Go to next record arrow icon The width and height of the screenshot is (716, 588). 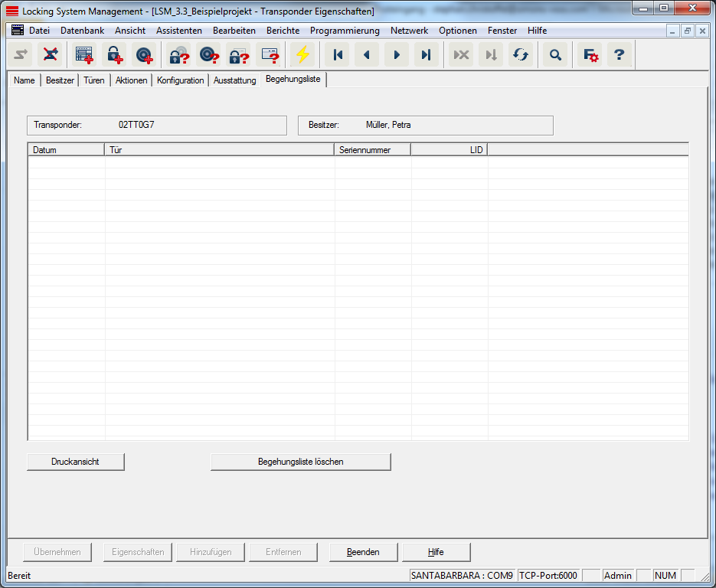397,55
